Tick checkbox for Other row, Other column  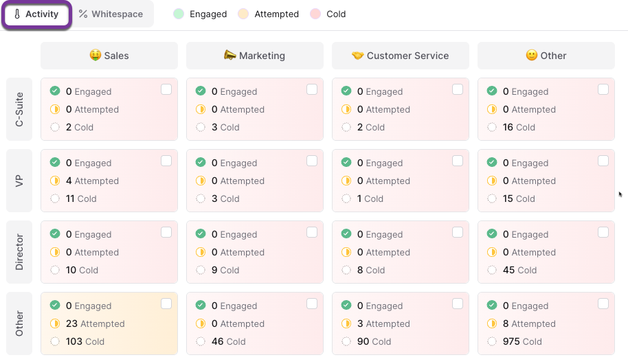point(603,304)
